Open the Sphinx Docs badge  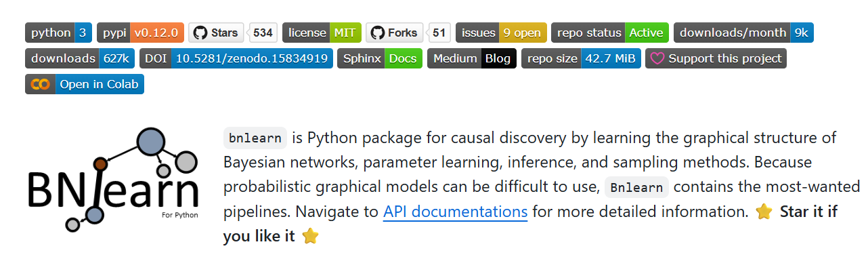380,58
